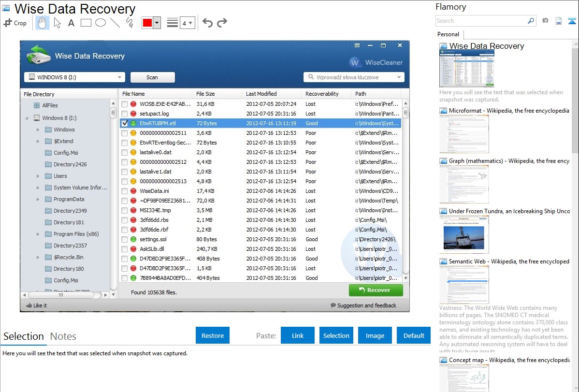The width and height of the screenshot is (579, 392).
Task: Click the Paste Link button
Action: click(x=298, y=335)
